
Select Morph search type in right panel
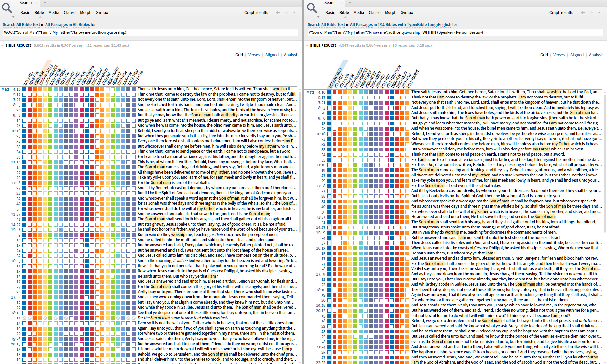pyautogui.click(x=390, y=13)
